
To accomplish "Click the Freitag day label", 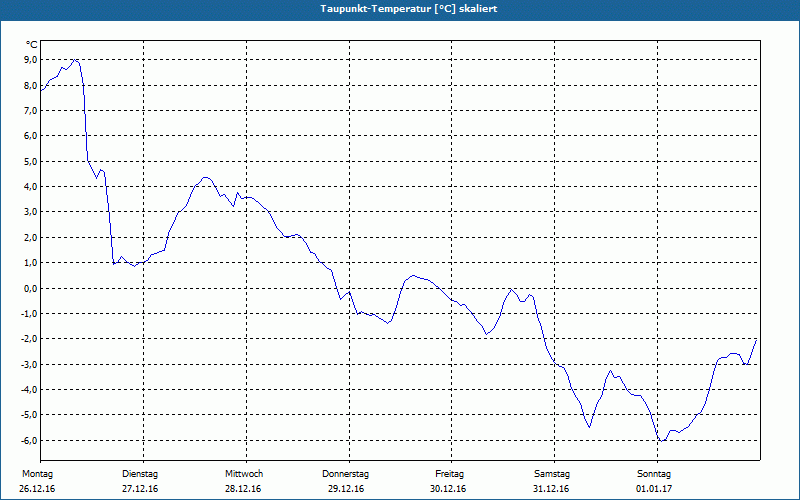I will 449,474.
